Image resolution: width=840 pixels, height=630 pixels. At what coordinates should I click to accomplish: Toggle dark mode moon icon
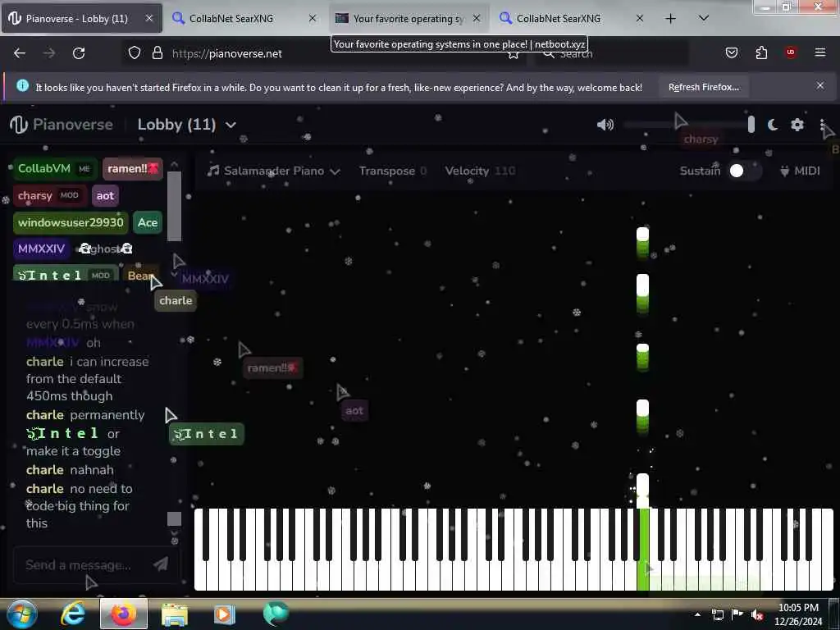click(773, 125)
